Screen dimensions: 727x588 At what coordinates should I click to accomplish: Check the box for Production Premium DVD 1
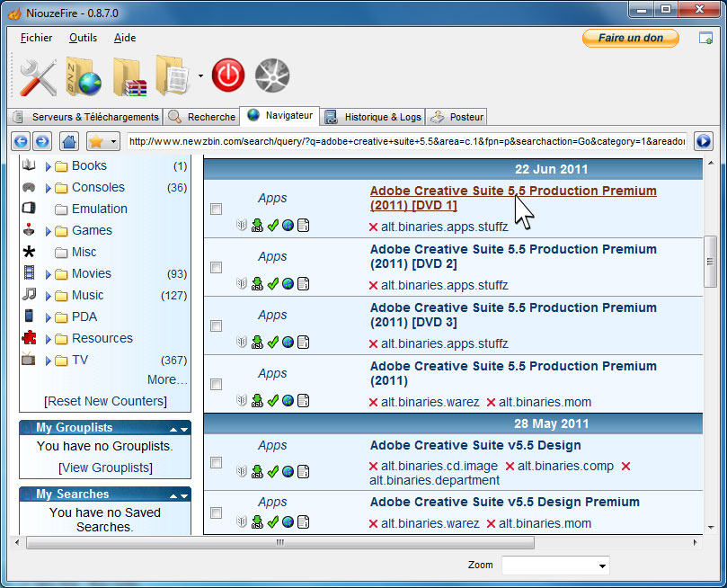(x=216, y=209)
